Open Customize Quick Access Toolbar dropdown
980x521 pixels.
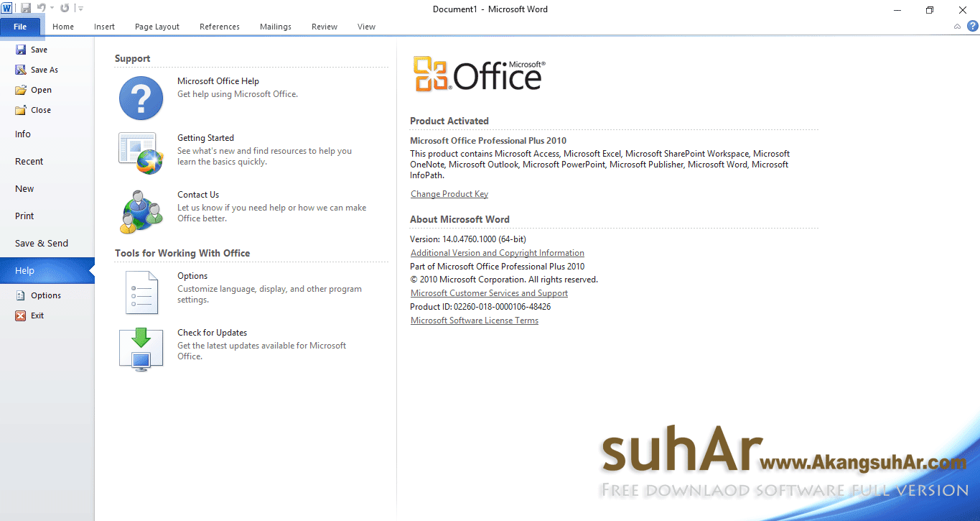pyautogui.click(x=80, y=9)
